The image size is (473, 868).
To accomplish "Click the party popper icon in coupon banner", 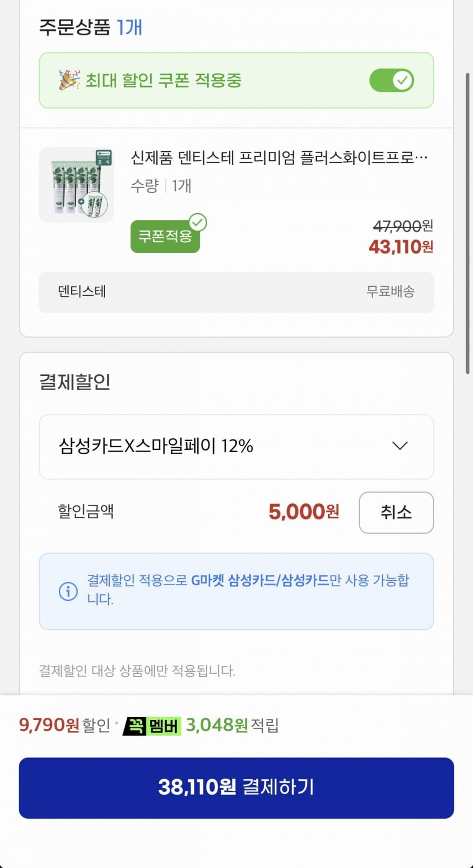I will (69, 80).
